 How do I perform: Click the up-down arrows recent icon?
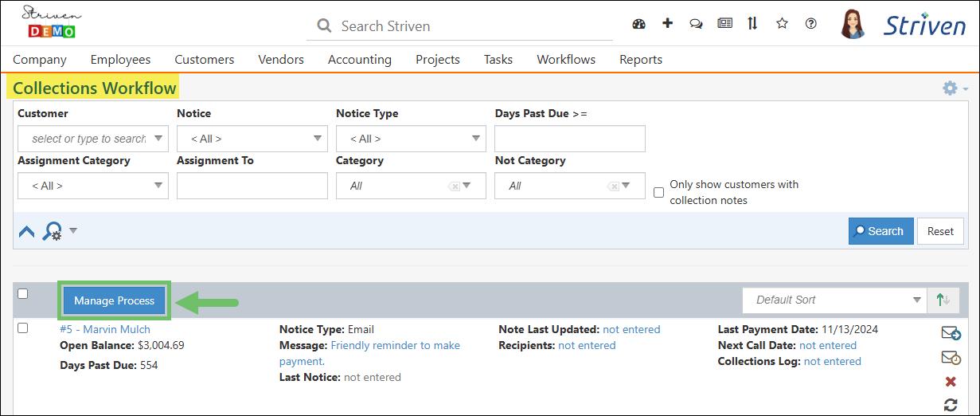[x=752, y=23]
